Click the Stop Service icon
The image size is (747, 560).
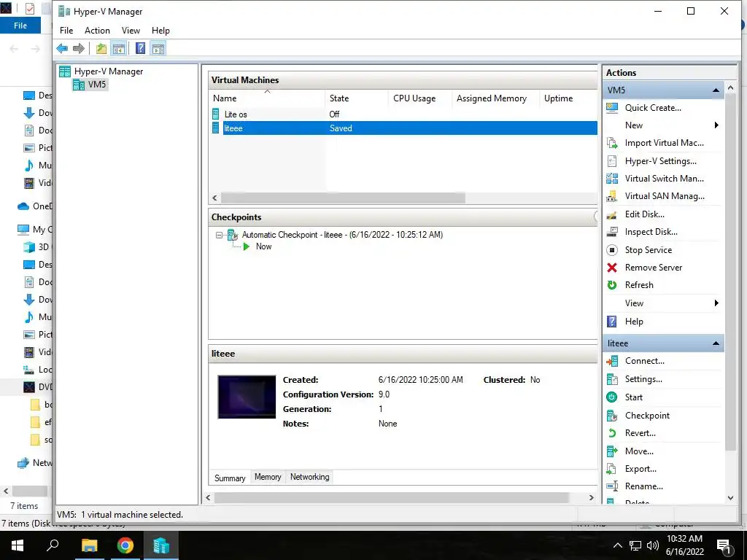tap(612, 250)
